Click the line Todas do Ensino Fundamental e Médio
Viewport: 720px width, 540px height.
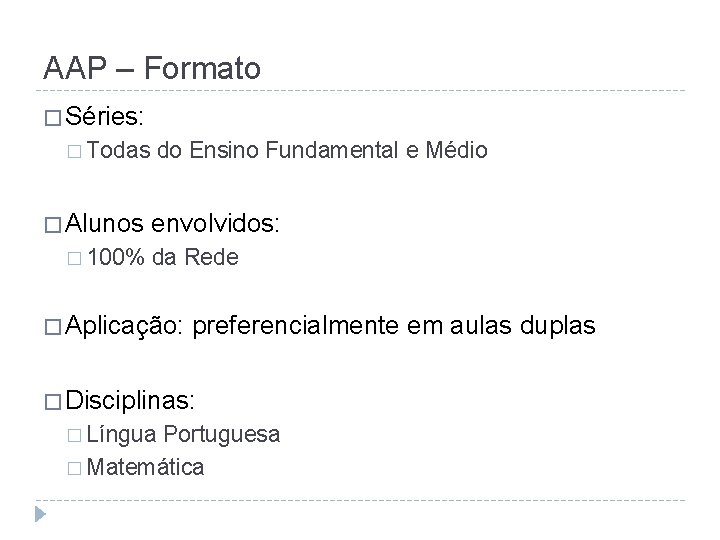[287, 150]
